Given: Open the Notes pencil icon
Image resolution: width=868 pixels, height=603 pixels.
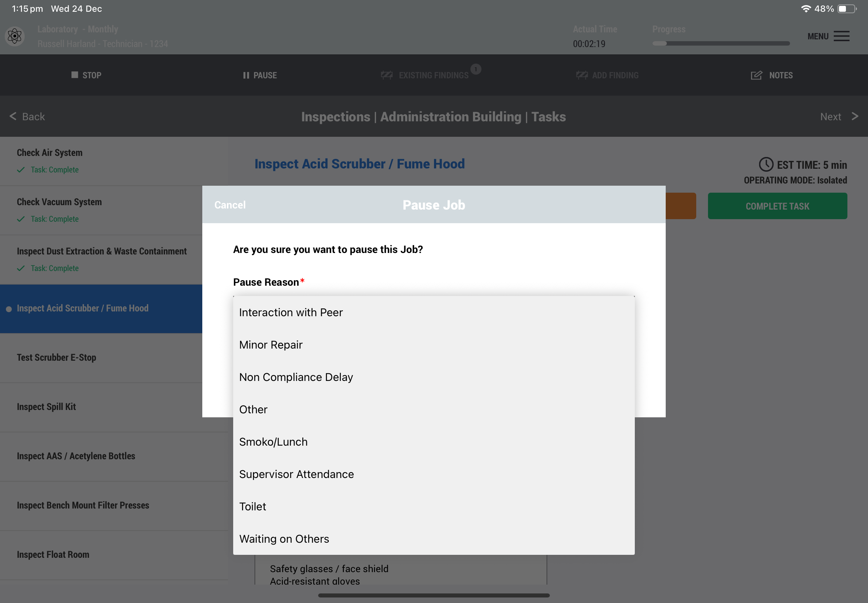Looking at the screenshot, I should point(756,75).
